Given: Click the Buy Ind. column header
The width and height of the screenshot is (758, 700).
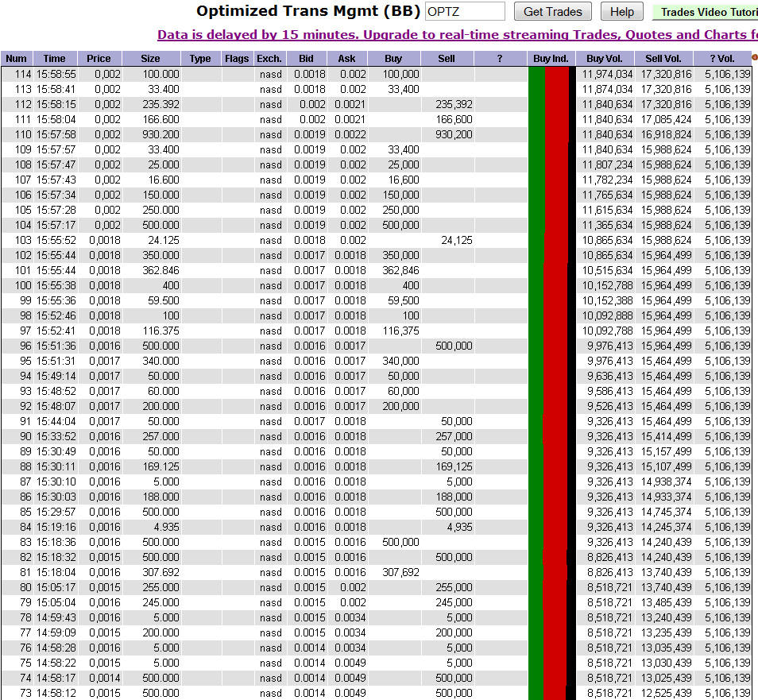Looking at the screenshot, I should [551, 58].
